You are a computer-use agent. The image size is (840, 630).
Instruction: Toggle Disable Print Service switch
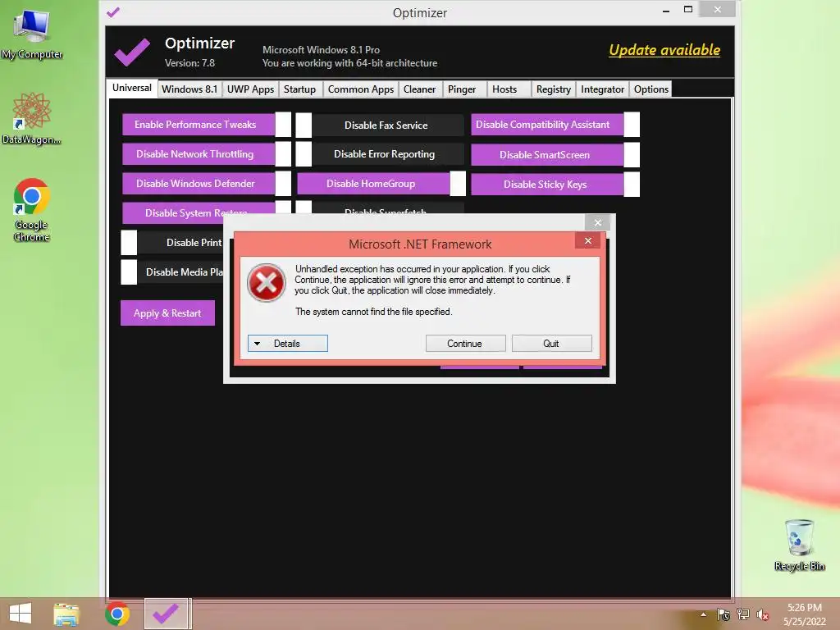(129, 242)
